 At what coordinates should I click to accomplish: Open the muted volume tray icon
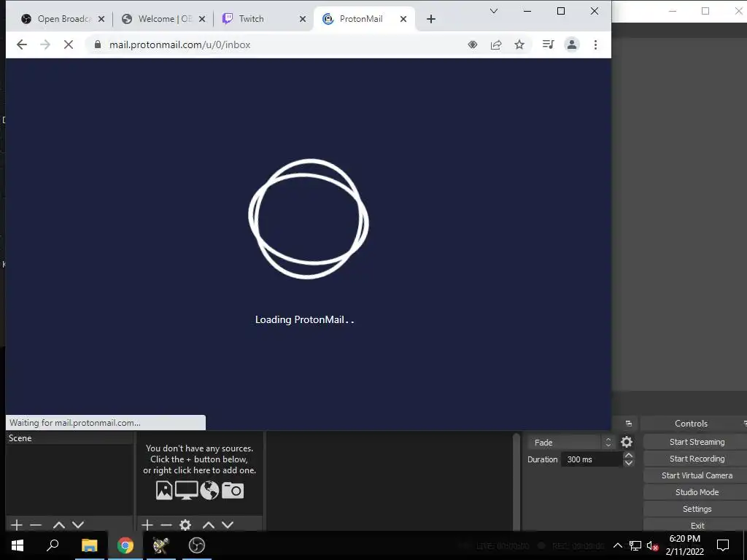tap(652, 545)
